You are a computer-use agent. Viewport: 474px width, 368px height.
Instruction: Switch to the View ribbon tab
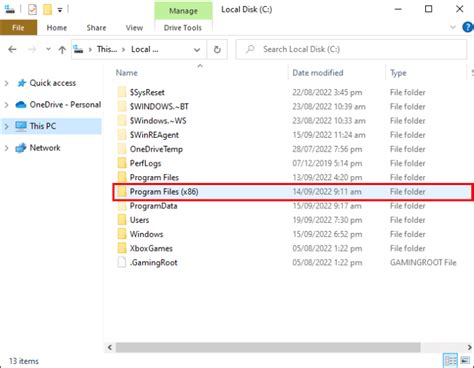134,28
